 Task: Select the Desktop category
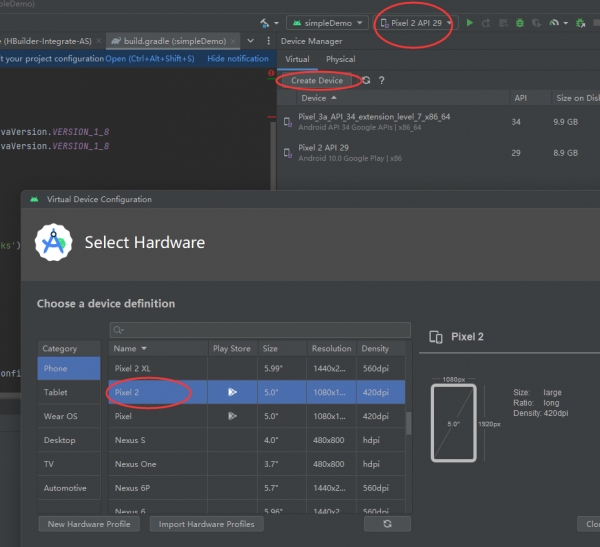(69, 440)
